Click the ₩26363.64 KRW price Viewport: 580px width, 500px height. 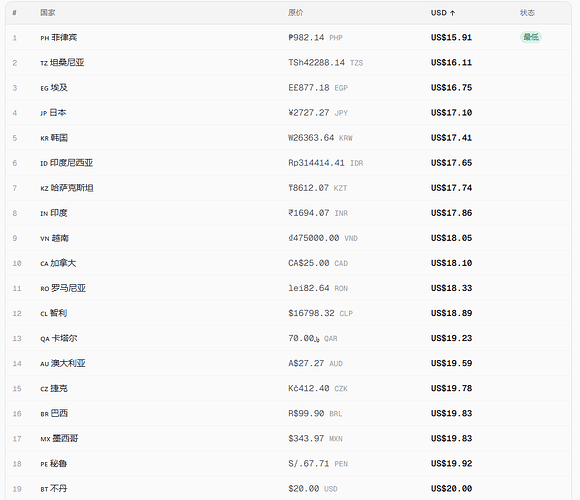[x=320, y=138]
